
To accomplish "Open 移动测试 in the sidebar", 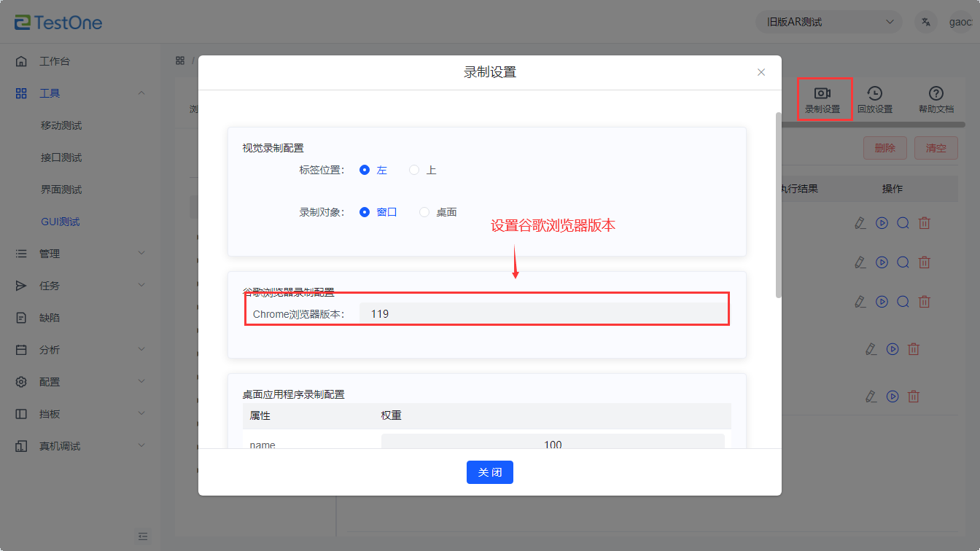I will 61,125.
